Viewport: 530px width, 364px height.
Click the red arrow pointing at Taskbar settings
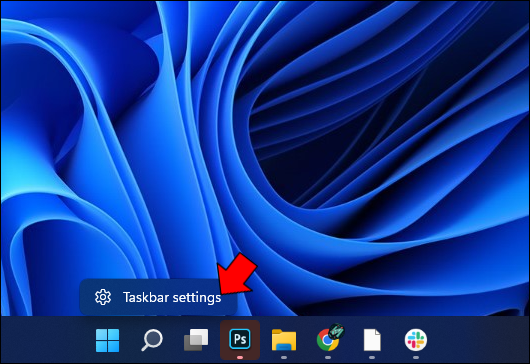pos(237,274)
